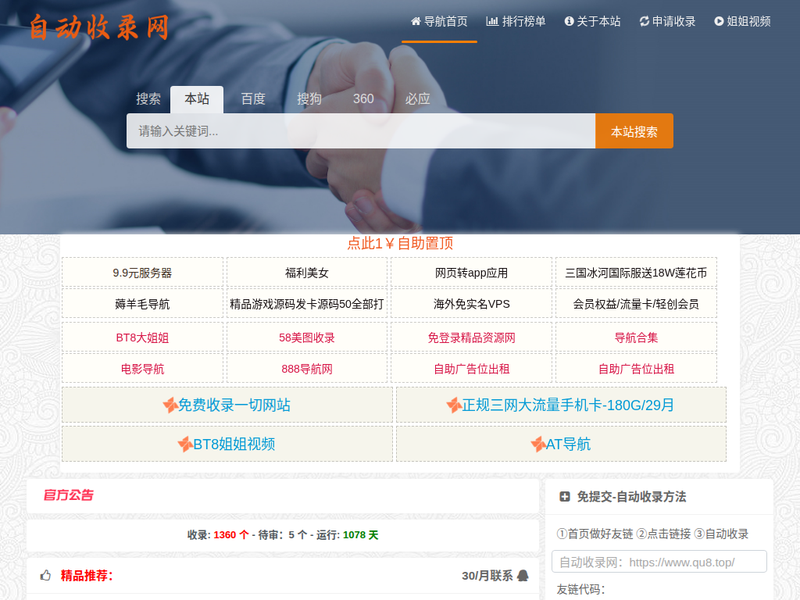Open the 自助广告位出租 link below 免登录精品资源网

point(471,369)
